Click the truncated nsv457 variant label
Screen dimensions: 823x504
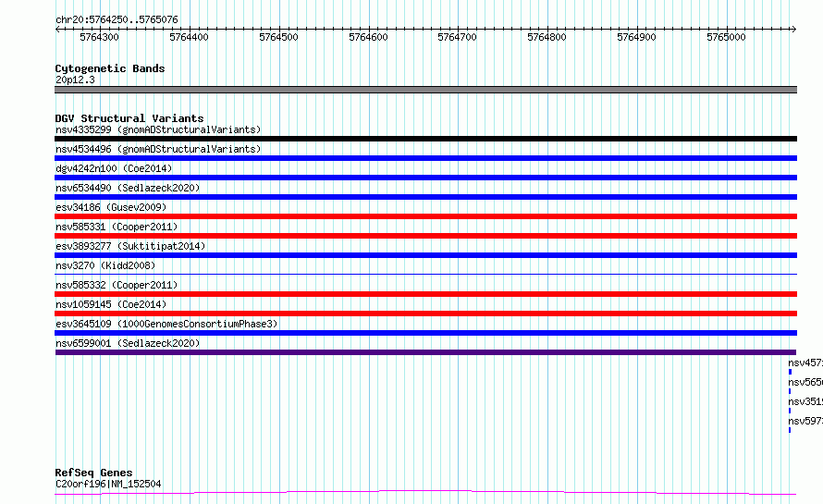click(805, 363)
